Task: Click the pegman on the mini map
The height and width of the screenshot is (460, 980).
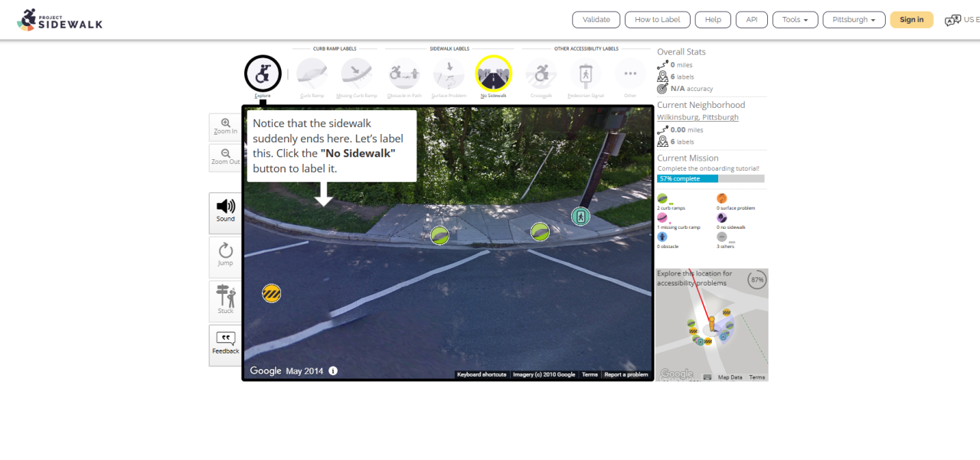Action: [x=711, y=323]
